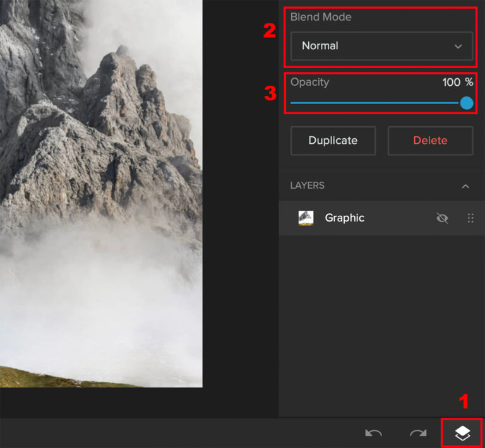Open the Blend Mode Normal dropdown
Screen dimensions: 485x448
[381, 46]
